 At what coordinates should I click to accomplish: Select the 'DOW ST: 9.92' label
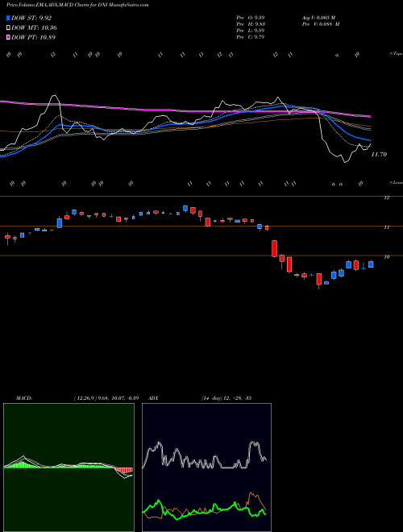coord(31,18)
